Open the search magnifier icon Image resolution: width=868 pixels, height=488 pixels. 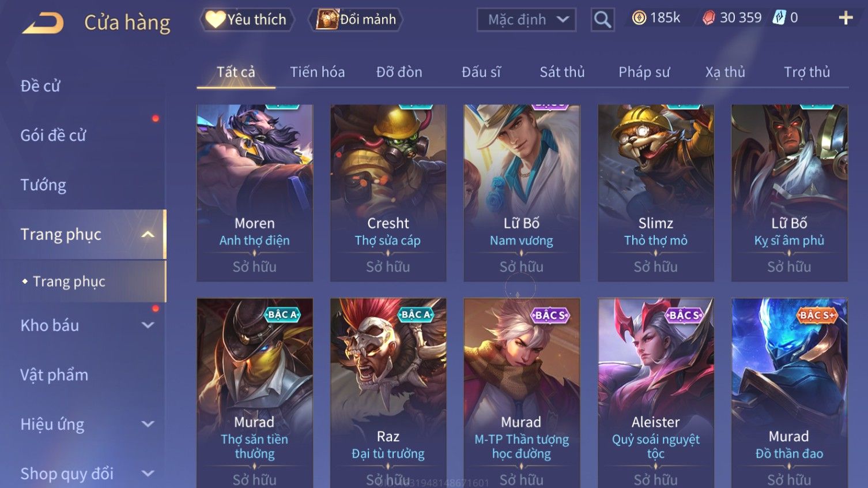(x=602, y=20)
